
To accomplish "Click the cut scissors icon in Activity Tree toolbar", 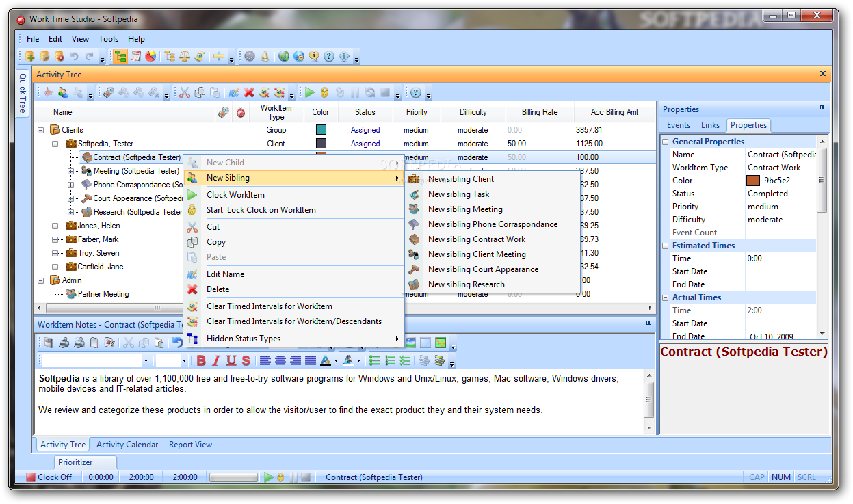I will (x=185, y=92).
